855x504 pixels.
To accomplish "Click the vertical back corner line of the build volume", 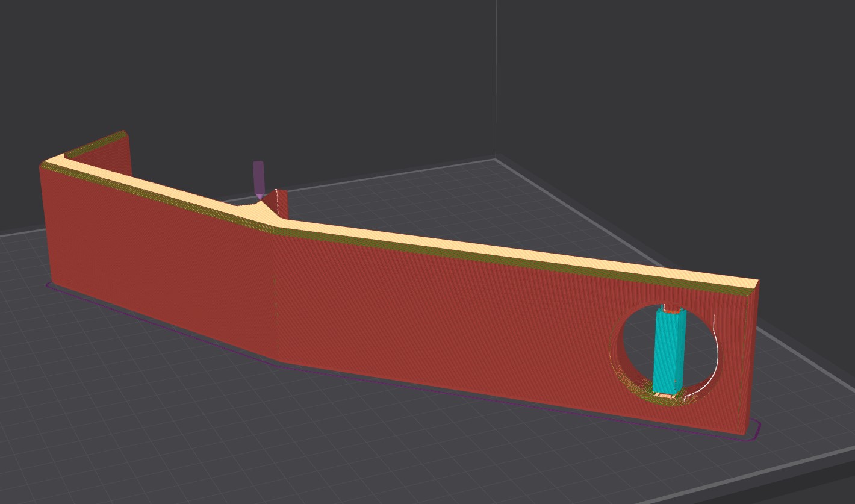I will (496, 78).
